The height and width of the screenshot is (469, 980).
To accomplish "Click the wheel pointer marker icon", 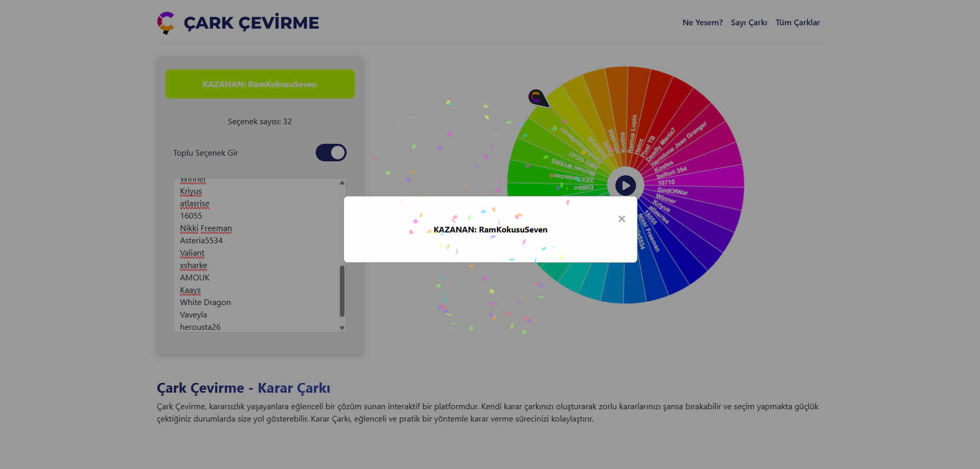I will pos(538,98).
